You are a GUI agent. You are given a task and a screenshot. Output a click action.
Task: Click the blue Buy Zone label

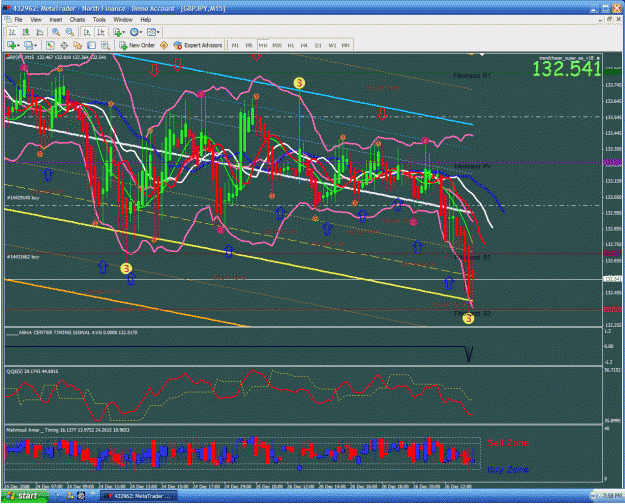pos(508,470)
